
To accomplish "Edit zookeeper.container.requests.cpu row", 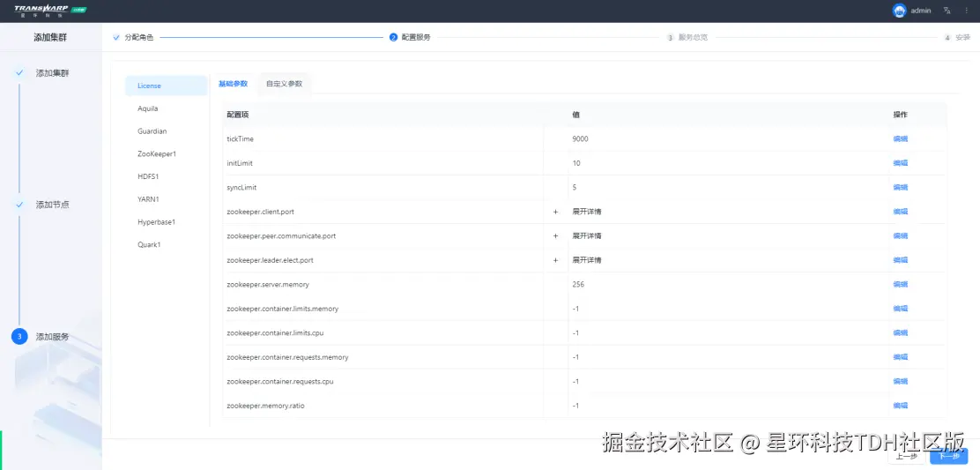I will click(x=900, y=381).
